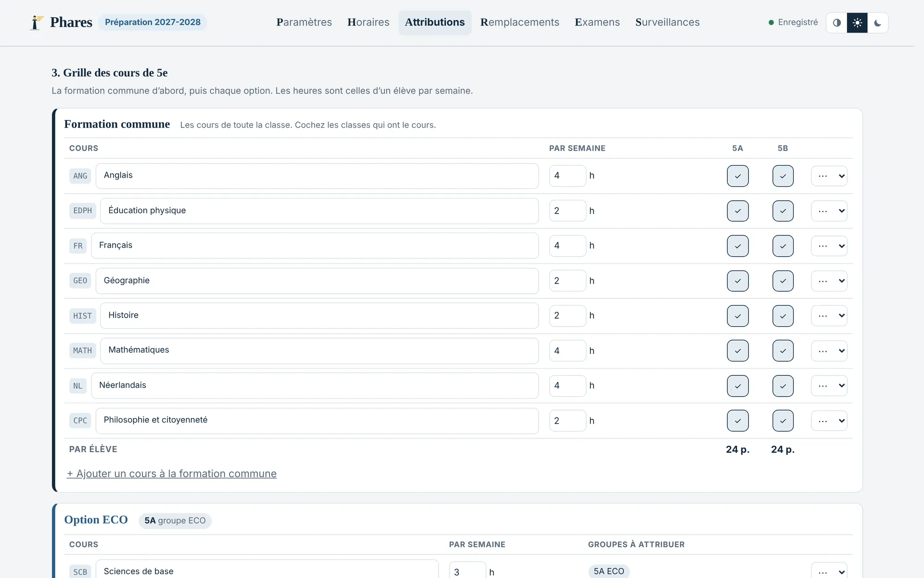The width and height of the screenshot is (924, 578).
Task: Open the Mathématiques row actions dropdown
Action: click(829, 351)
